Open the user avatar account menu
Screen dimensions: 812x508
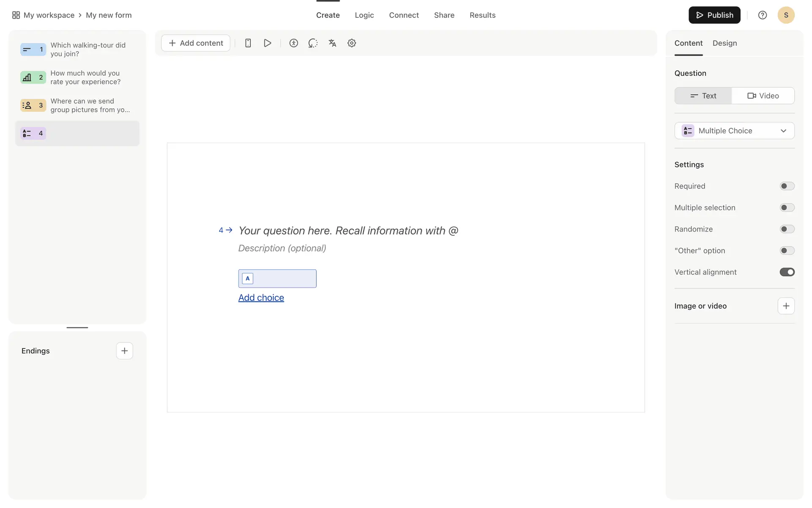click(x=786, y=15)
